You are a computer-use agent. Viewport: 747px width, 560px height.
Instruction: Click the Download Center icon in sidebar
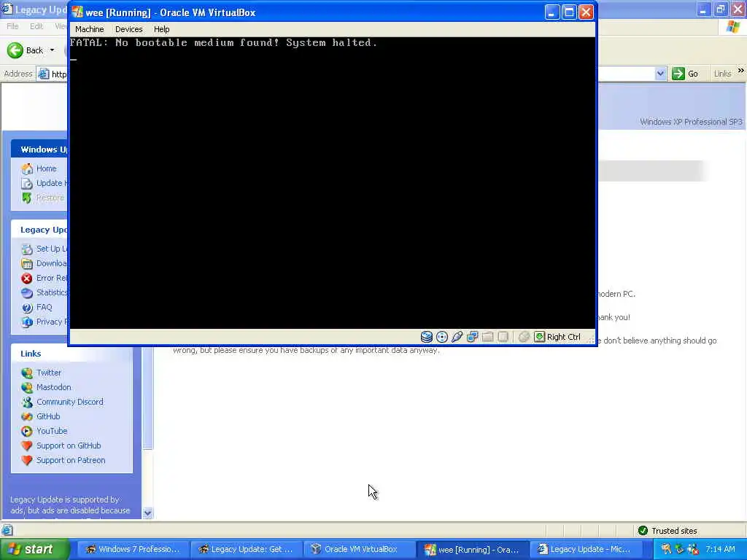coord(27,263)
